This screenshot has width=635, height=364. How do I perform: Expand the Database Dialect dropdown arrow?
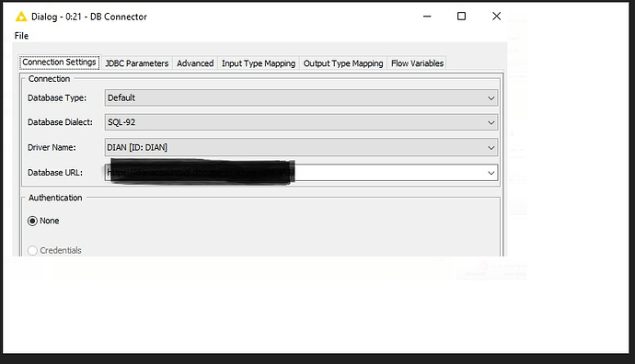click(x=491, y=122)
